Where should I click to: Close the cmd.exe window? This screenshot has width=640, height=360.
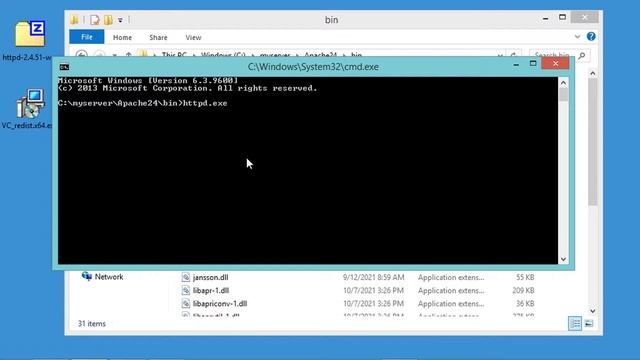555,63
